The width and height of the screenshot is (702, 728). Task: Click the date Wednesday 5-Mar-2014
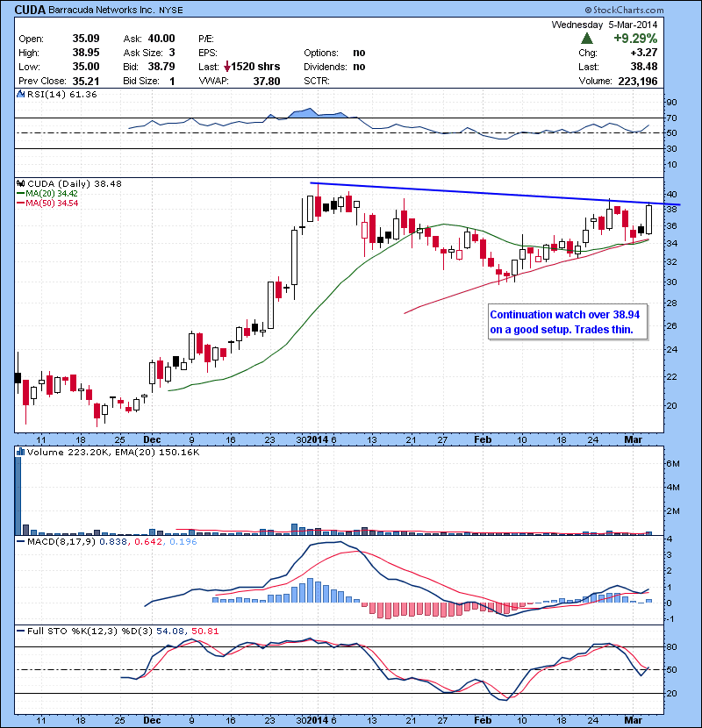(x=605, y=25)
